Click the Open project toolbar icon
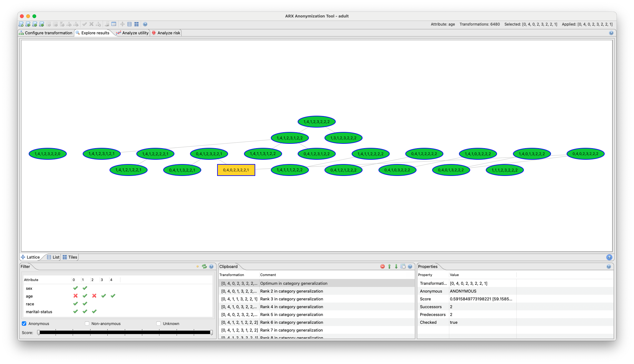Screen dimensions: 634x364 click(28, 24)
